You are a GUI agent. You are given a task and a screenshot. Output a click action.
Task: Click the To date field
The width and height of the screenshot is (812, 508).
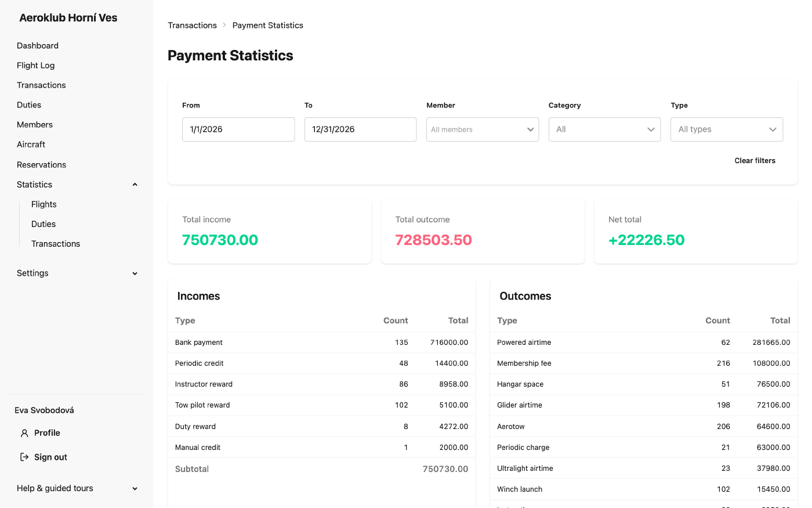(360, 129)
